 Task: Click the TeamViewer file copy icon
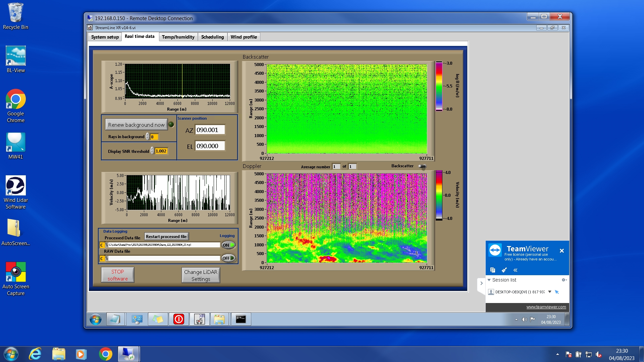[x=492, y=270]
